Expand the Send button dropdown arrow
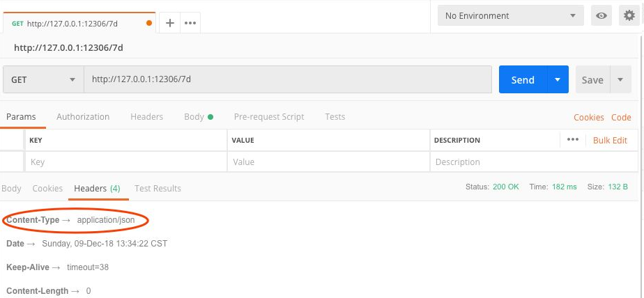This screenshot has height=298, width=644. point(558,79)
